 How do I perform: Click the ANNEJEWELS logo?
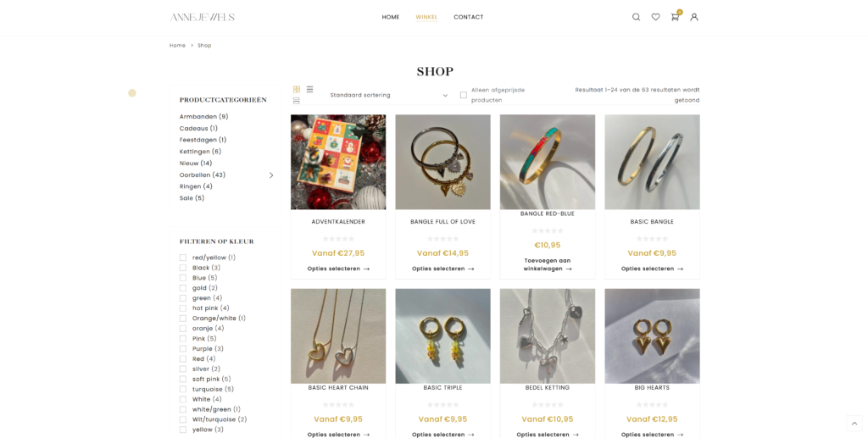coord(202,17)
